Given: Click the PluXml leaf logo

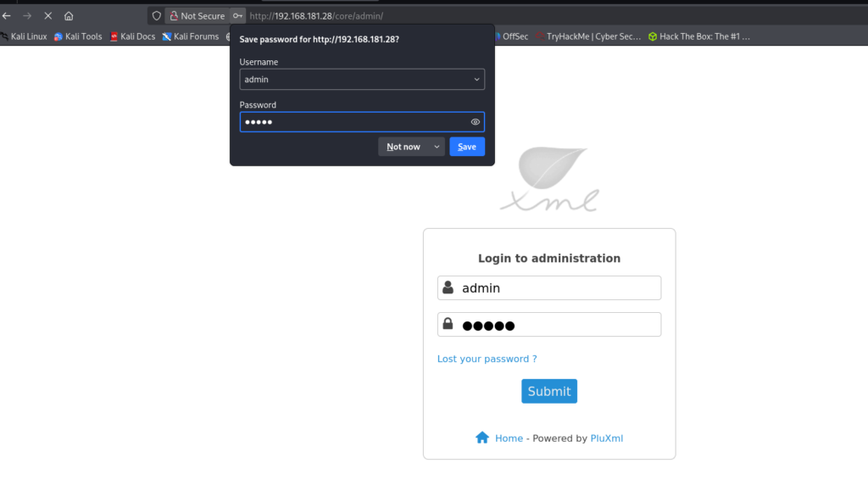Looking at the screenshot, I should (549, 179).
